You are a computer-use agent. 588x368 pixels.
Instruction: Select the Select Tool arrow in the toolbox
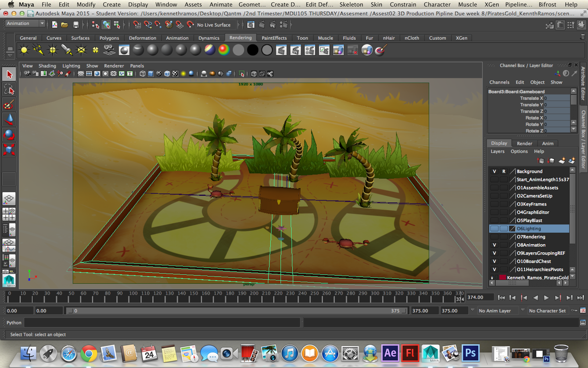pos(9,74)
